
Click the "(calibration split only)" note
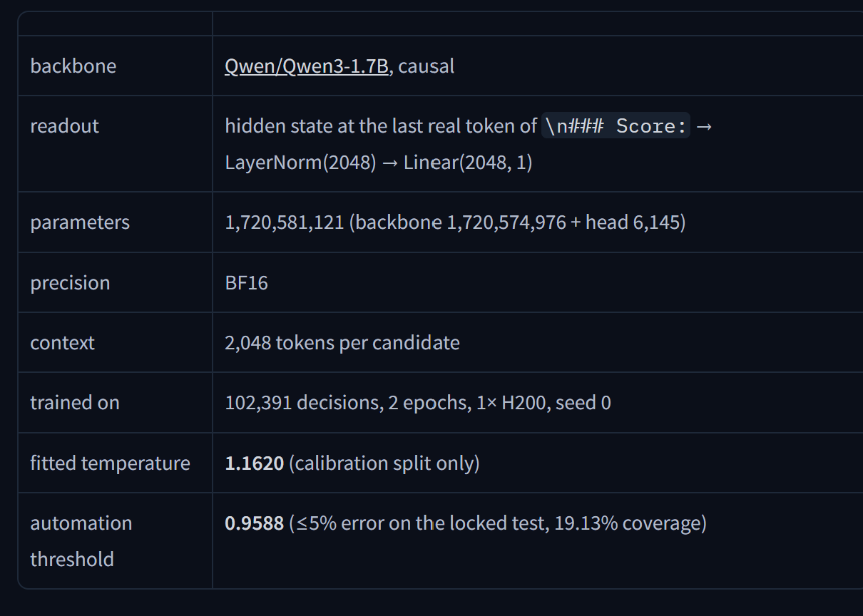[x=384, y=463]
